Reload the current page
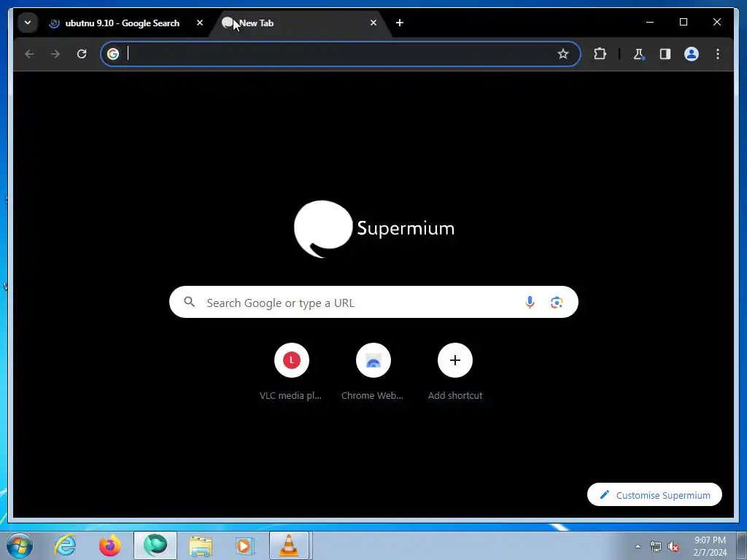The image size is (747, 560). pyautogui.click(x=82, y=54)
